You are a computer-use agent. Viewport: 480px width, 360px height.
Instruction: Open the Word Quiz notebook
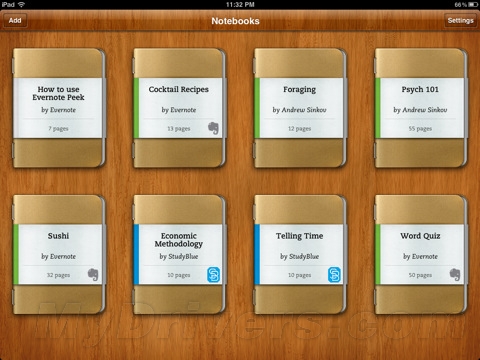[x=421, y=255]
